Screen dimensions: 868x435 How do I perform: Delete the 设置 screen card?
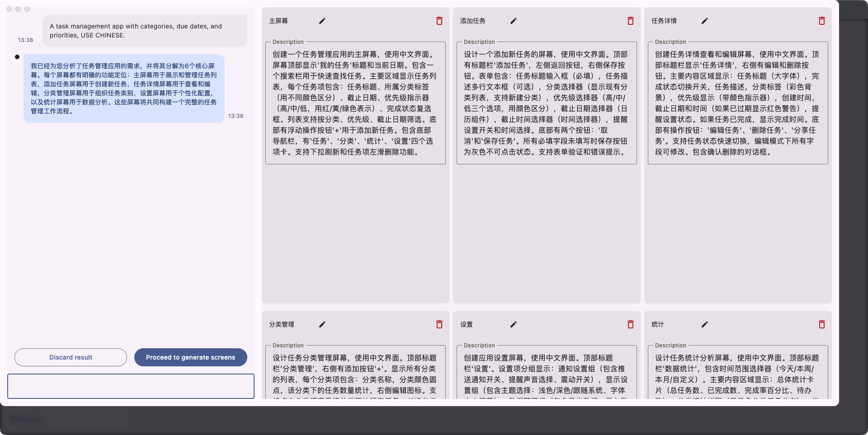[x=630, y=324]
